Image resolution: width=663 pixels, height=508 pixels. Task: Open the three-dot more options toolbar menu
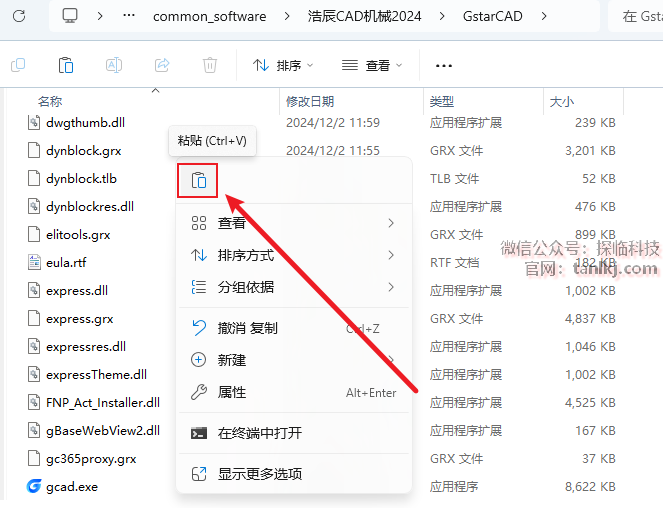pyautogui.click(x=444, y=65)
